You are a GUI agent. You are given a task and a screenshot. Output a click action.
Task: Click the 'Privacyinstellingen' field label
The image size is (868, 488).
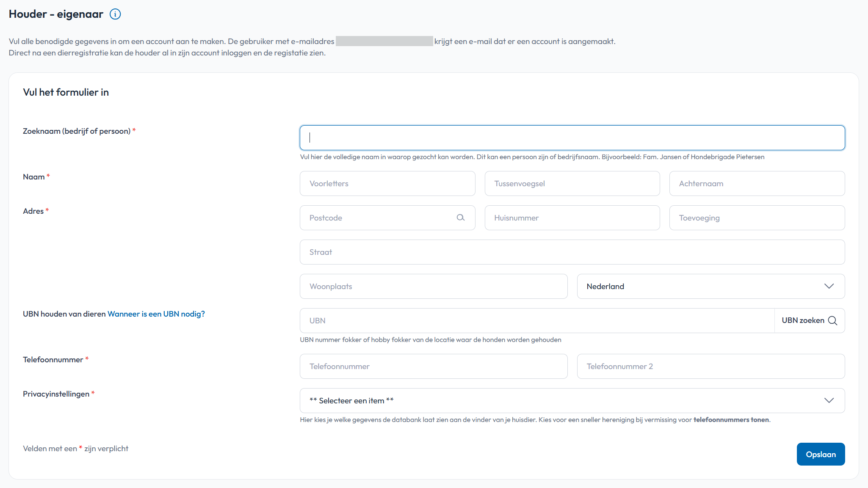tap(56, 394)
